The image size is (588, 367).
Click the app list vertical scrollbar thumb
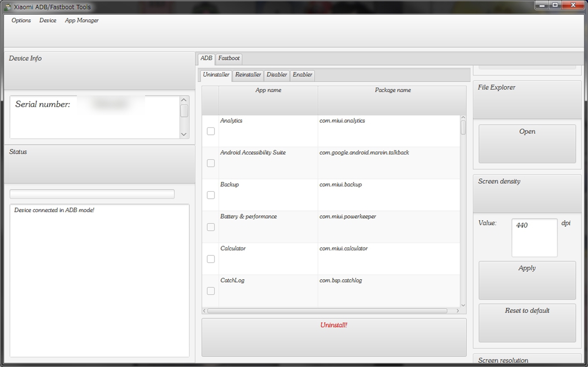[463, 127]
